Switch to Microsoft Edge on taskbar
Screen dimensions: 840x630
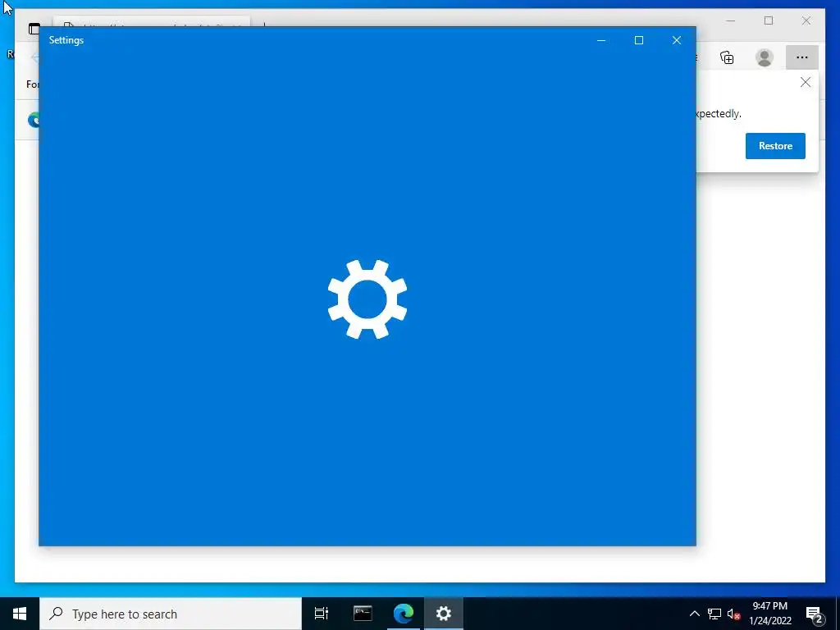(404, 614)
